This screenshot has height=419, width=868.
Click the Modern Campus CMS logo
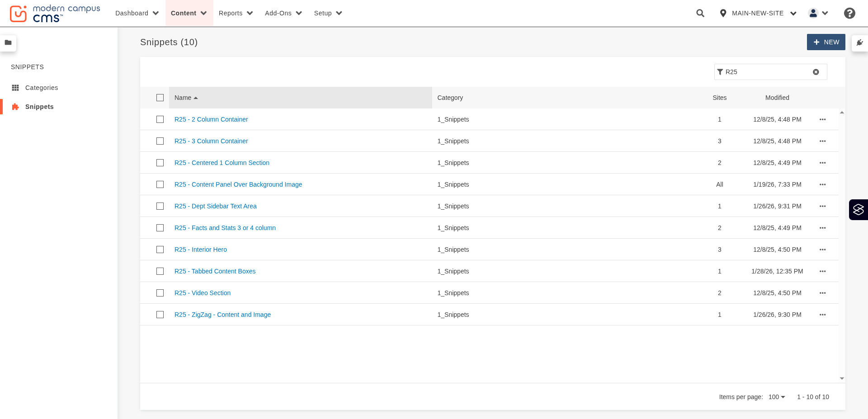click(54, 13)
